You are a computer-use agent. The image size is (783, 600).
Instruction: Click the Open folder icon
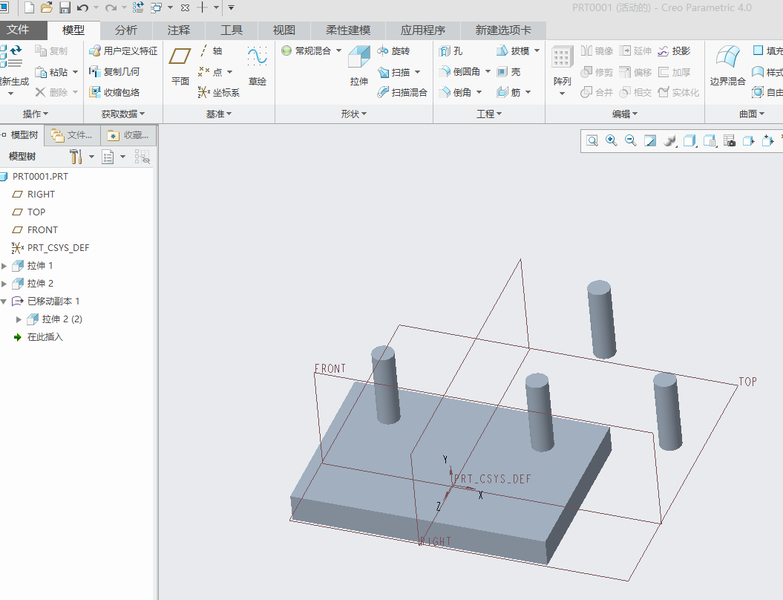click(x=46, y=7)
